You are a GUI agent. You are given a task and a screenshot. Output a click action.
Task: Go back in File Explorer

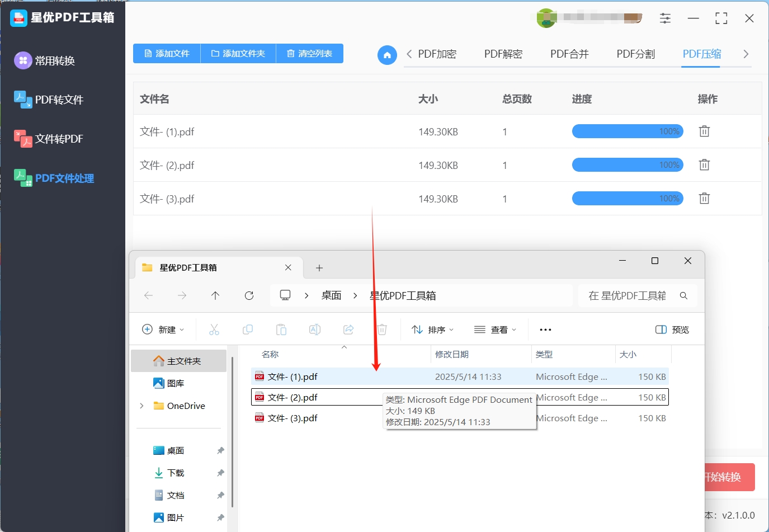coord(148,295)
